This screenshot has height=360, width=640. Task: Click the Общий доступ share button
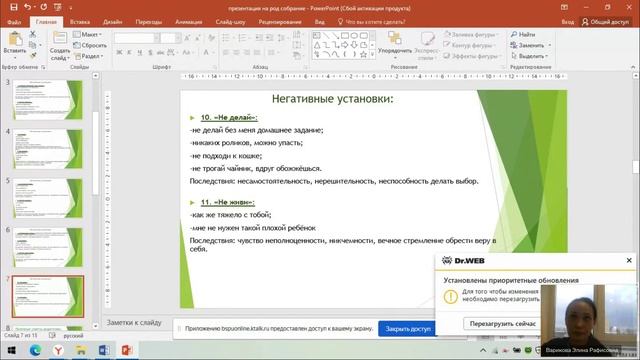pos(606,22)
